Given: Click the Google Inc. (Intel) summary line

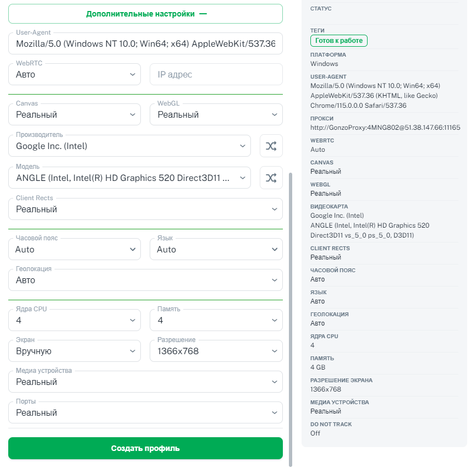Looking at the screenshot, I should [337, 216].
